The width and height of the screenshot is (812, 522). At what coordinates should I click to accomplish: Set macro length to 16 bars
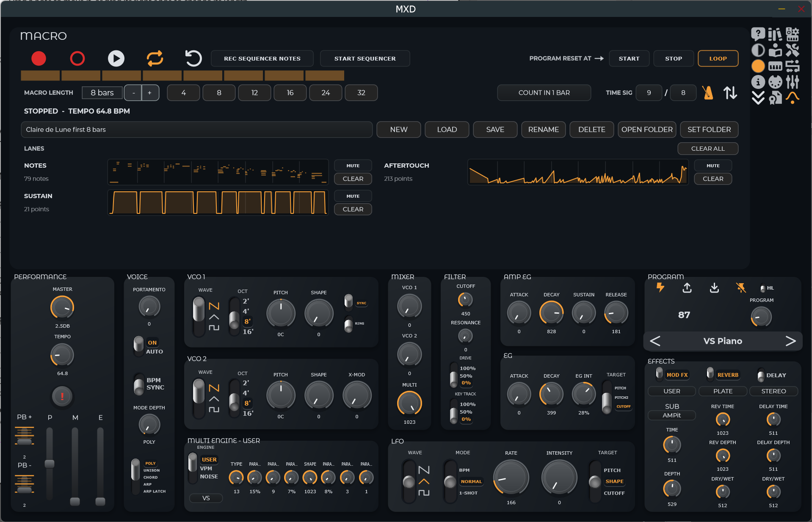[x=290, y=93]
